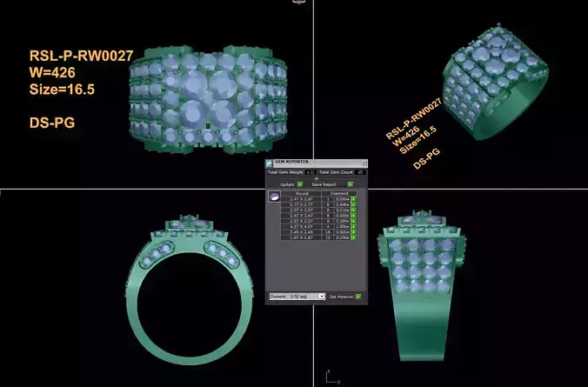Click green arrow for 2.47 X 2.47 single-gem row
This screenshot has width=588, height=387.
click(353, 199)
